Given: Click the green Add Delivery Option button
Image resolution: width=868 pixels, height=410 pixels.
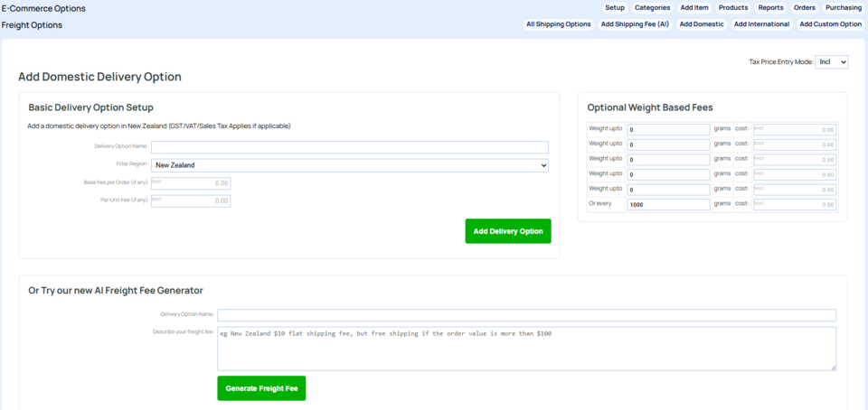Looking at the screenshot, I should coord(508,231).
